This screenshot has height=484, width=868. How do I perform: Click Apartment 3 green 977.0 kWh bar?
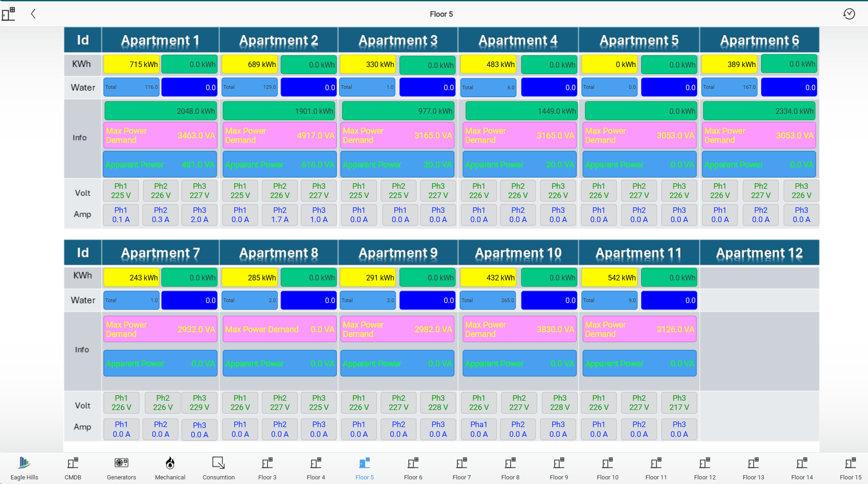(x=398, y=112)
